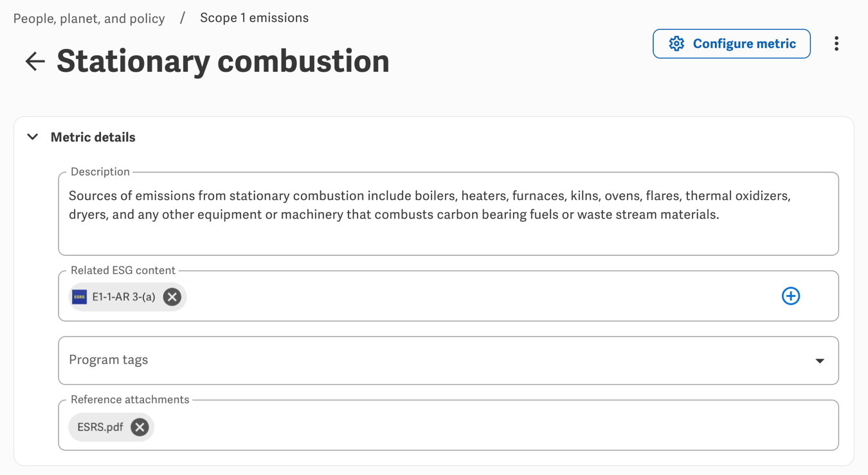Open the Program tags dropdown arrow
The width and height of the screenshot is (868, 475).
click(x=820, y=361)
